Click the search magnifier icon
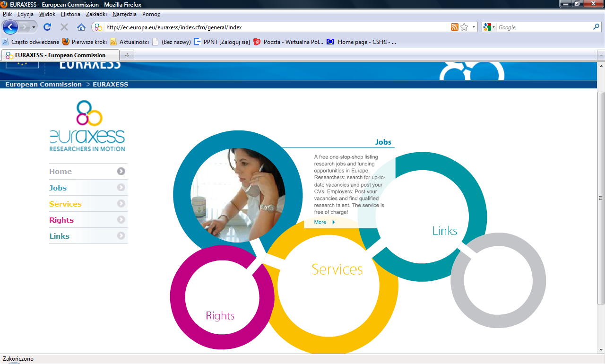Viewport: 605px width, 364px height. tap(596, 27)
